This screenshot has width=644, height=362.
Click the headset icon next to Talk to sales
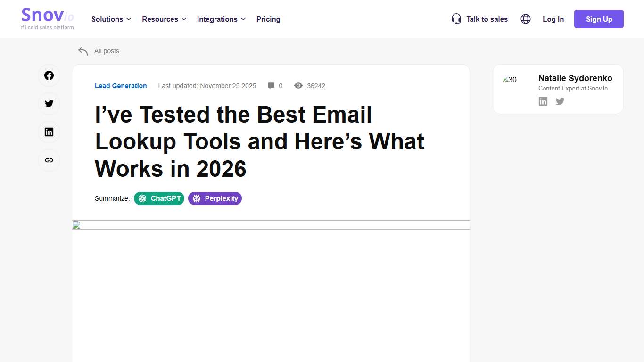(x=456, y=18)
